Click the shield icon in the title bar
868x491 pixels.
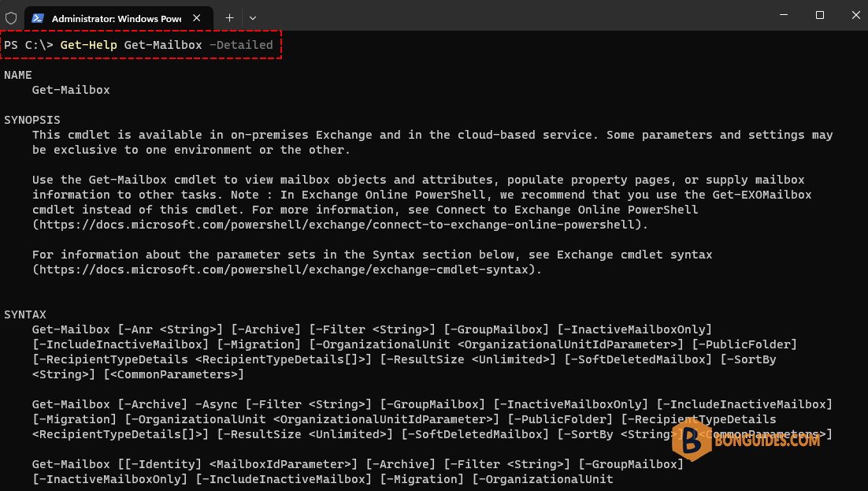[11, 18]
